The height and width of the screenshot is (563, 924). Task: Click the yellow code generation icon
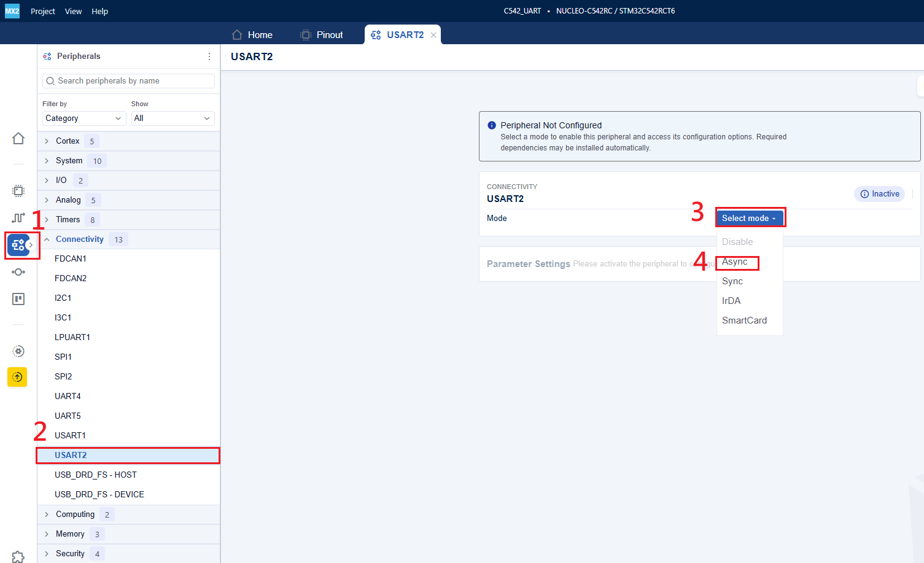[17, 377]
